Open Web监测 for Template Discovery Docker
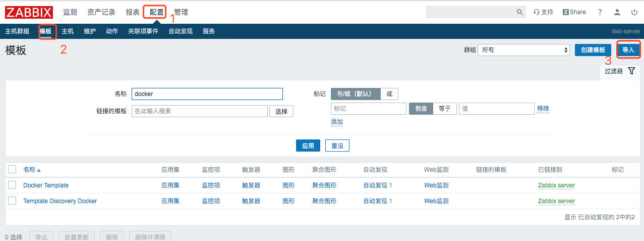Viewport: 644px width, 241px height. click(436, 201)
